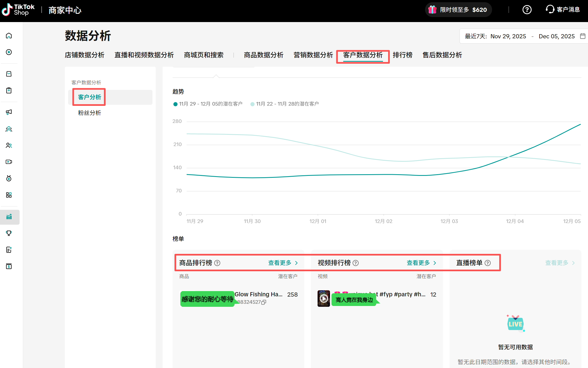Open the live video camera sidebar icon

pyautogui.click(x=9, y=162)
